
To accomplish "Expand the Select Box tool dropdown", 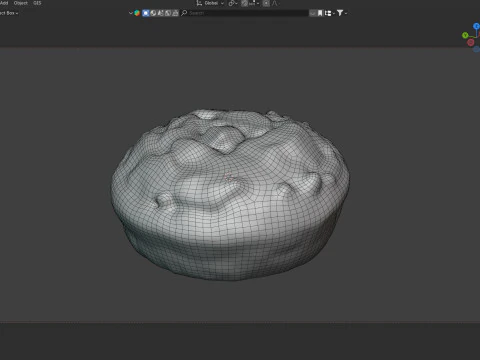I will (x=9, y=13).
